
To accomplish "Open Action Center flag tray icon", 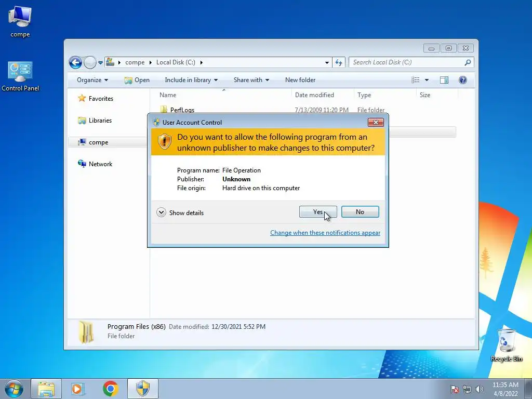I will pyautogui.click(x=455, y=389).
